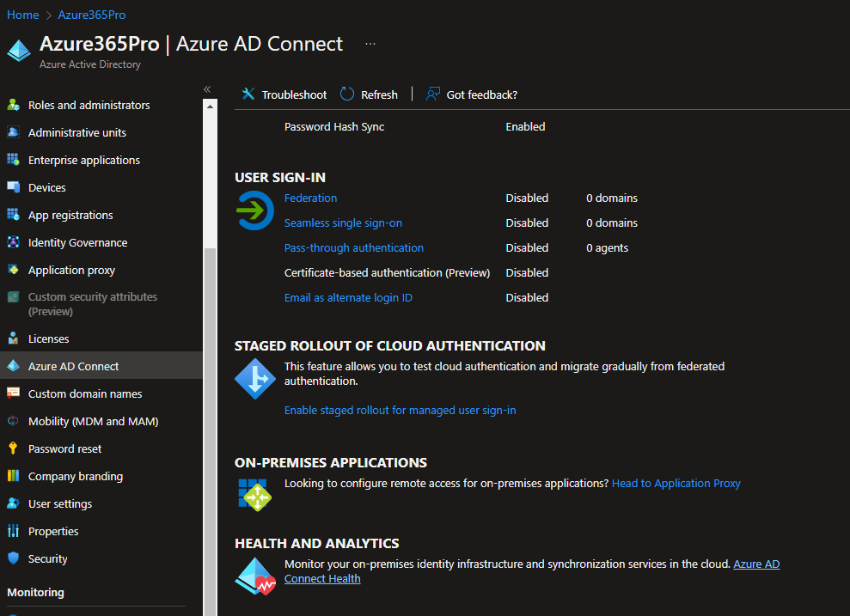Click the Administrative units icon

[x=14, y=132]
